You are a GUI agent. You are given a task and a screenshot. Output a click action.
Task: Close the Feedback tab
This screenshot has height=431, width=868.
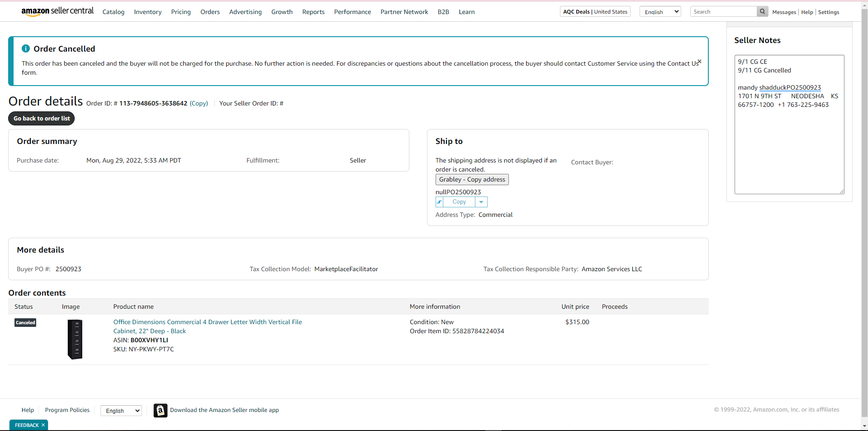tap(43, 425)
